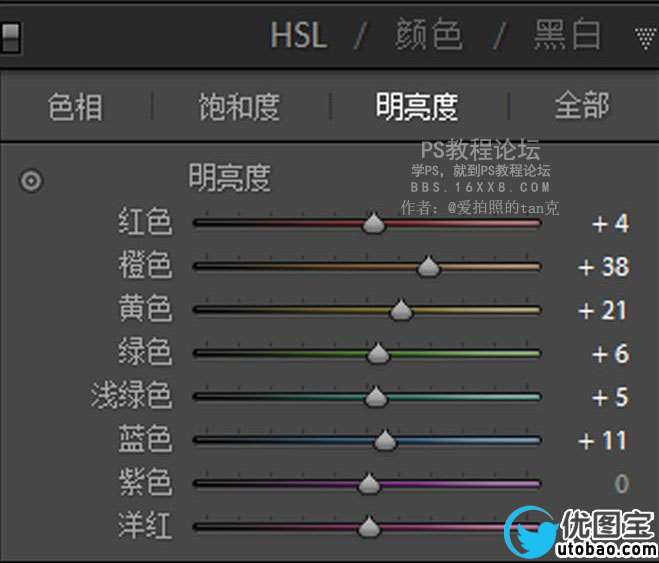The image size is (659, 563).
Task: Click the 黄色 value field +21
Action: (602, 310)
